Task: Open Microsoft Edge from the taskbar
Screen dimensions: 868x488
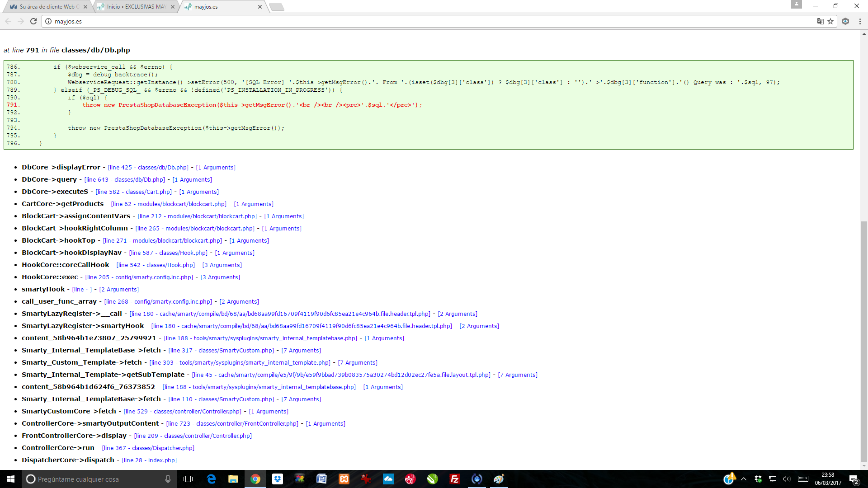Action: pyautogui.click(x=211, y=479)
